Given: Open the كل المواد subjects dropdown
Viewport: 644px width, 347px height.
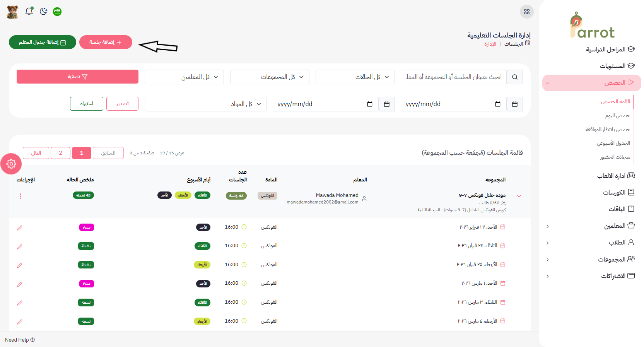Looking at the screenshot, I should 205,104.
